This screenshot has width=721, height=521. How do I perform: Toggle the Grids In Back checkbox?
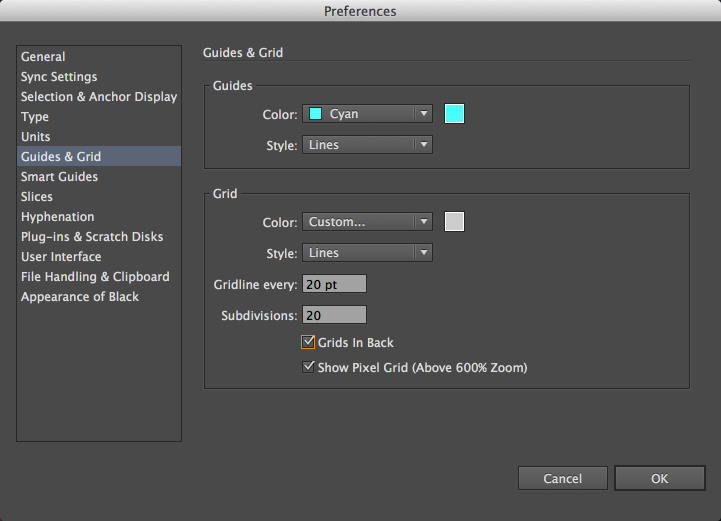(309, 343)
